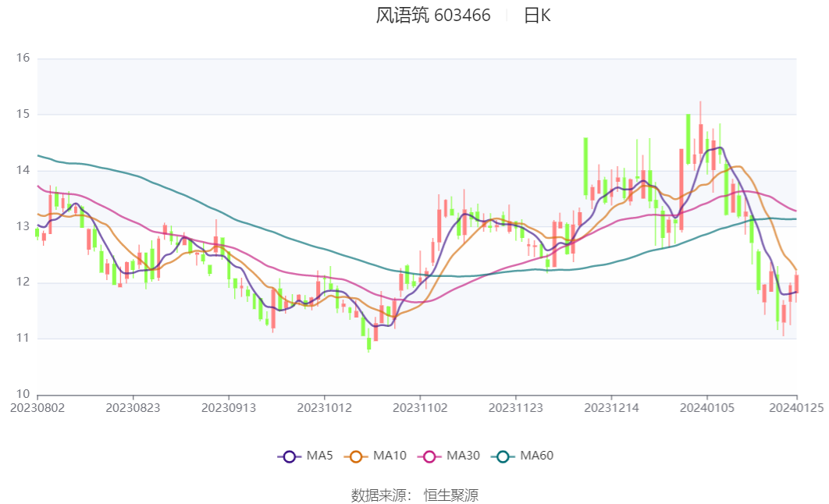Toggle the MA30 legend line
Viewport: 829px width, 504px height.
(x=449, y=456)
